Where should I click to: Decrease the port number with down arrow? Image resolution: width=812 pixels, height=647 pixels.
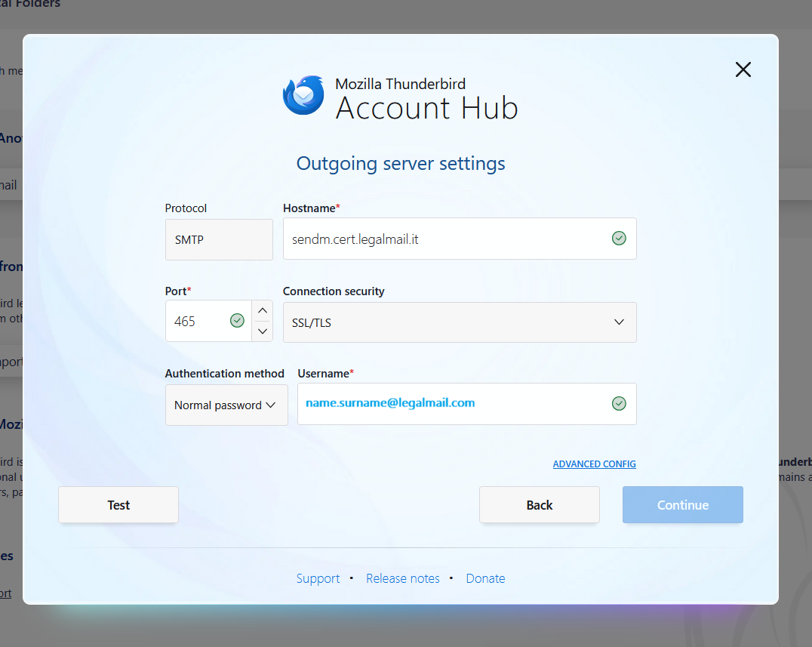click(263, 331)
